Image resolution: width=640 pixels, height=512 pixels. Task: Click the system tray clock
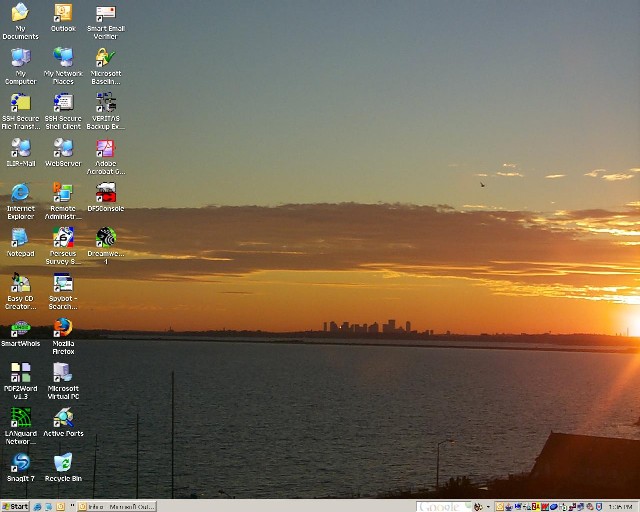pyautogui.click(x=620, y=506)
